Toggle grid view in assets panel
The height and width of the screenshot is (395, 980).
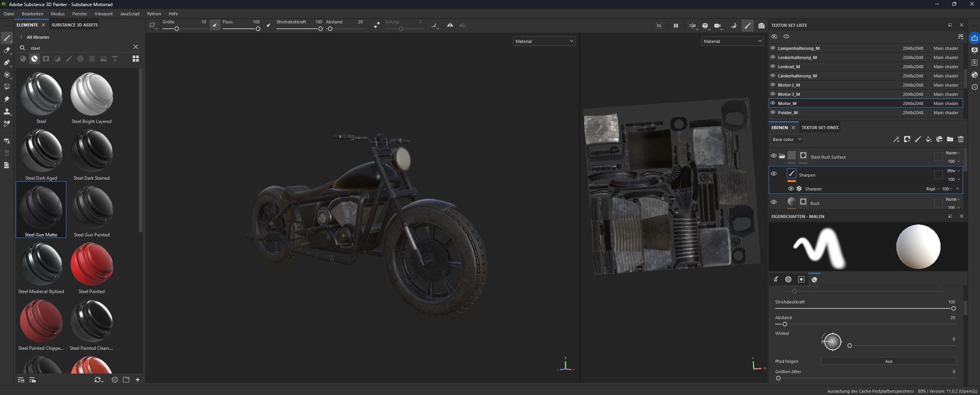pyautogui.click(x=135, y=59)
